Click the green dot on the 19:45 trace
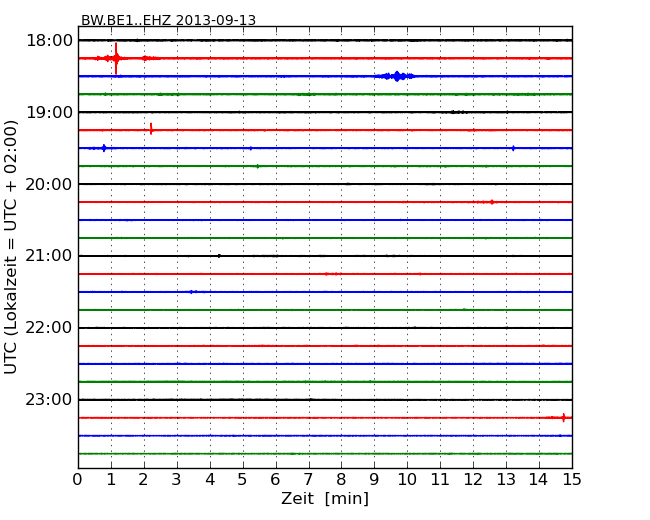The image size is (650, 520). click(257, 166)
